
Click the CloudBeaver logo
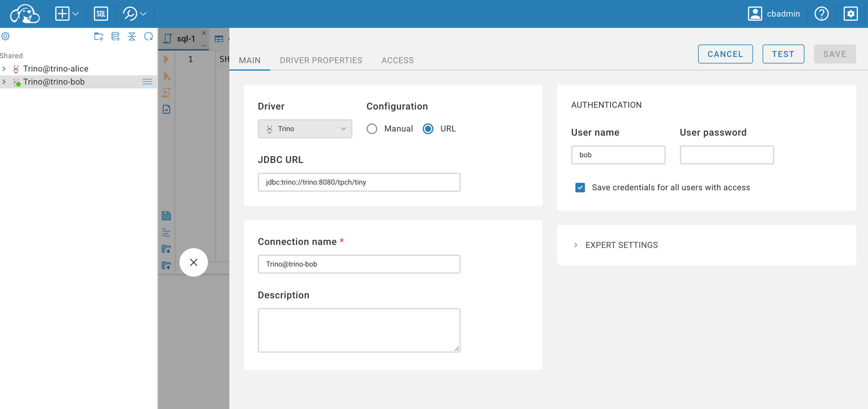click(x=25, y=14)
